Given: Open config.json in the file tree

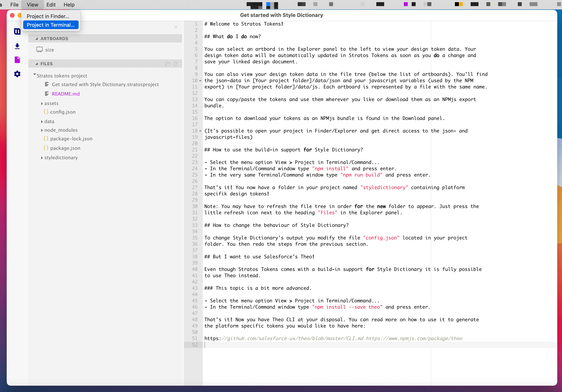Looking at the screenshot, I should click(63, 112).
